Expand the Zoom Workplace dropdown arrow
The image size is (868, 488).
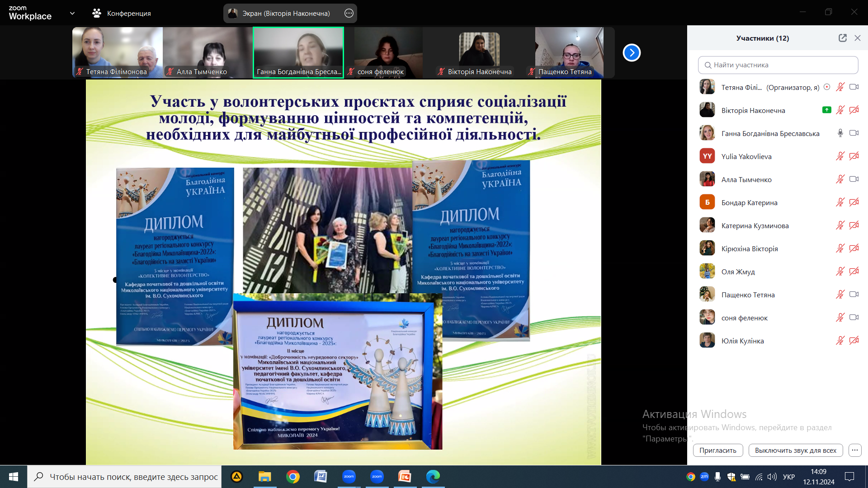click(72, 13)
